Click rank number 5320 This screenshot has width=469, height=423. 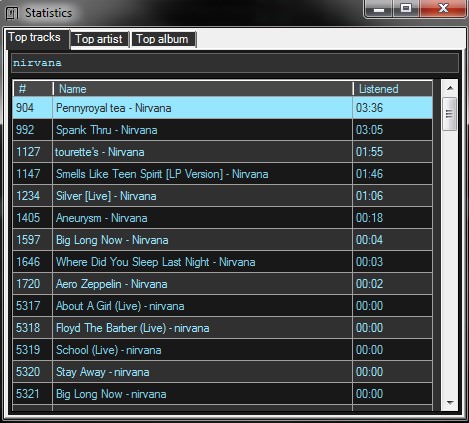[x=28, y=372]
